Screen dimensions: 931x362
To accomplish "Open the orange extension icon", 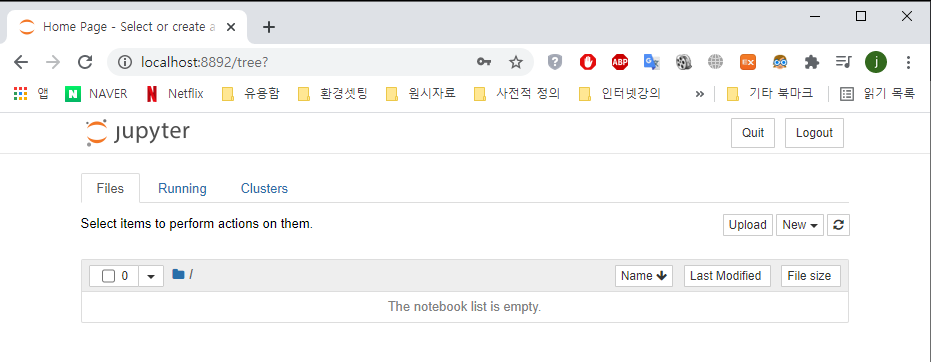I will [748, 62].
